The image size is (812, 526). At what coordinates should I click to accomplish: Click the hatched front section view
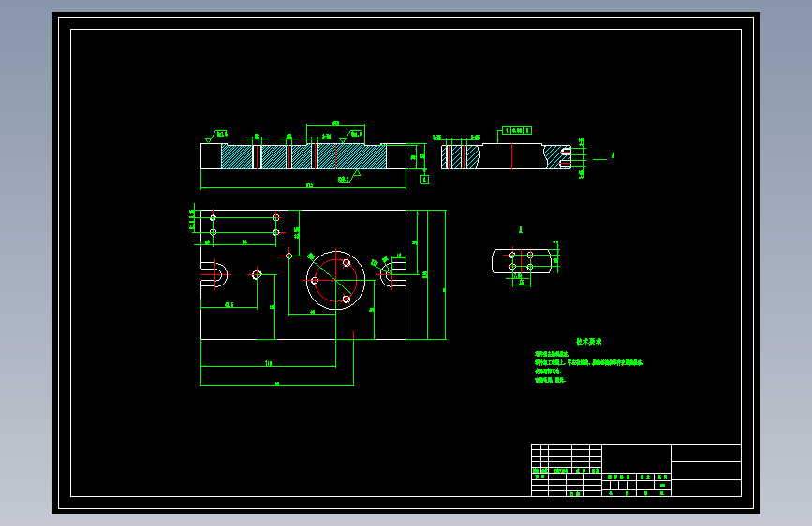(x=303, y=156)
